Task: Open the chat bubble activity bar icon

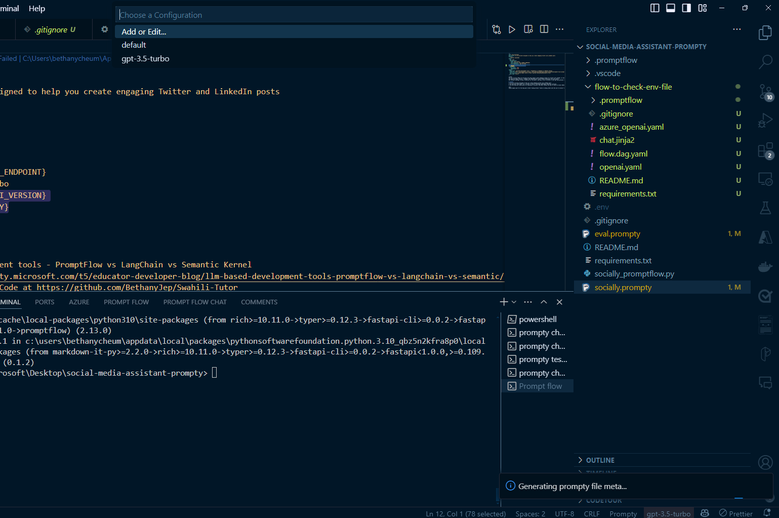Action: pos(765,383)
